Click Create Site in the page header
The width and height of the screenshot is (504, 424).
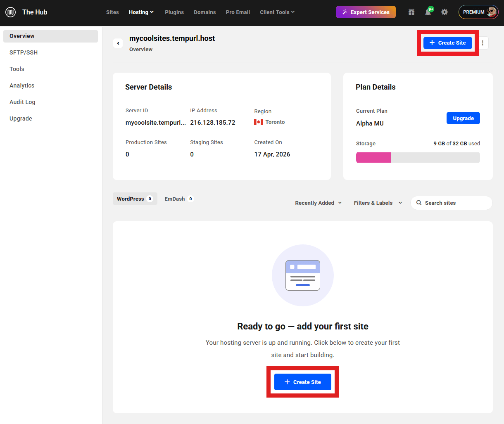coord(448,43)
